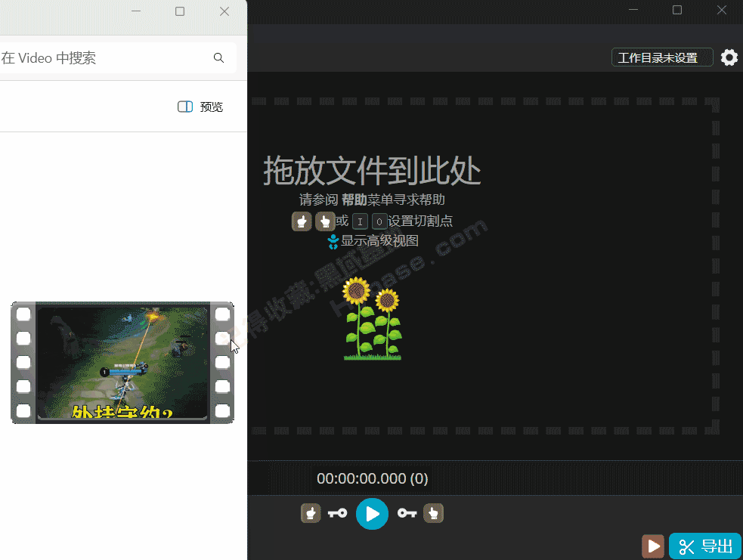The width and height of the screenshot is (743, 560).
Task: Select the game video thumbnail file
Action: pos(122,363)
